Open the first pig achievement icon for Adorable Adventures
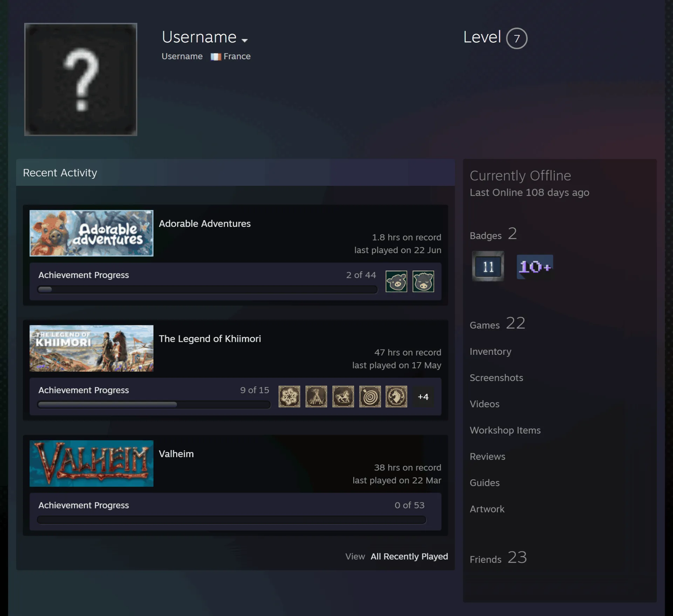673x616 pixels. pos(396,281)
